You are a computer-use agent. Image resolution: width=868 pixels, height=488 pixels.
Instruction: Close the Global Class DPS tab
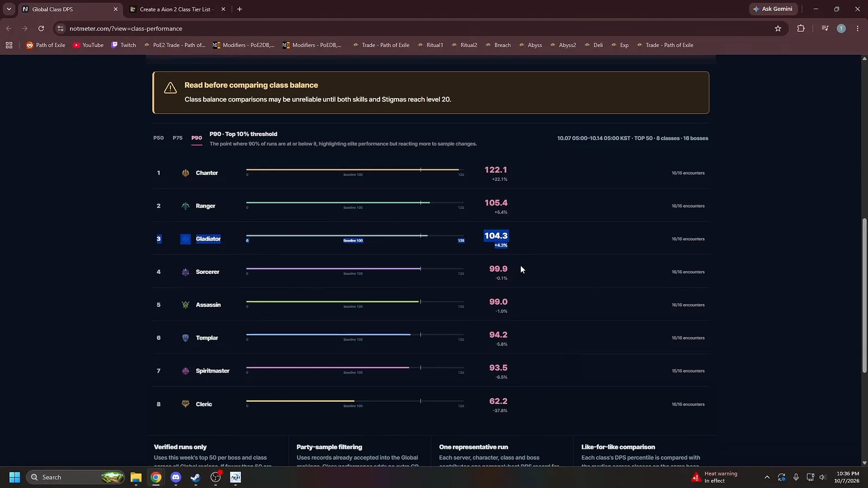click(116, 9)
